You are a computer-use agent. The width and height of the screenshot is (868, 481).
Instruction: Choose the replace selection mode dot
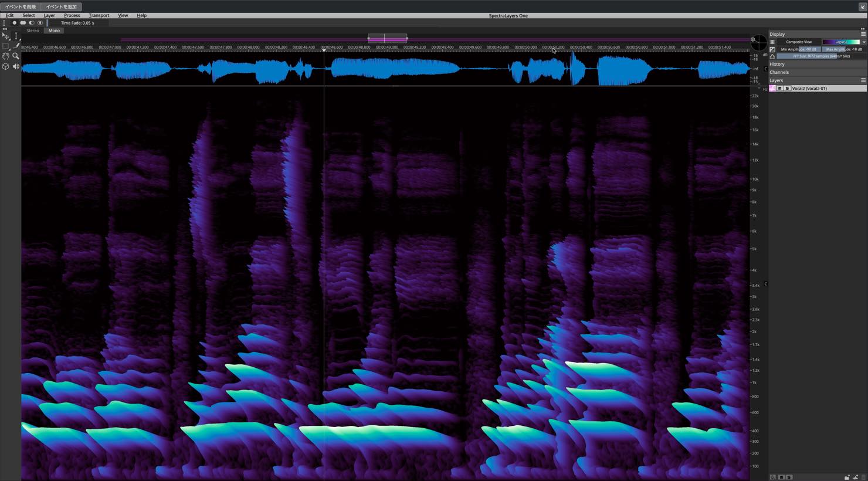[x=14, y=23]
